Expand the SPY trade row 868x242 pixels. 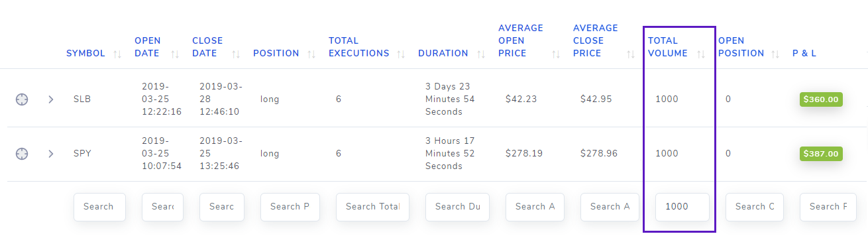[x=50, y=154]
